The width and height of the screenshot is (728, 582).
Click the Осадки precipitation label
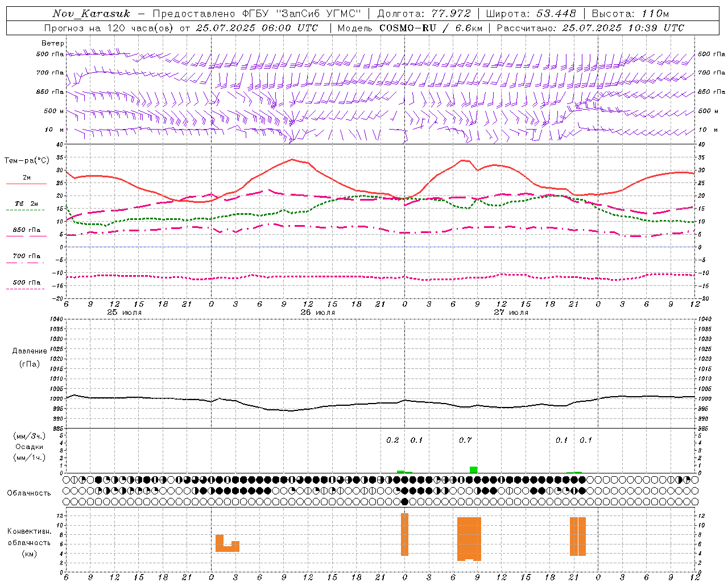30,447
